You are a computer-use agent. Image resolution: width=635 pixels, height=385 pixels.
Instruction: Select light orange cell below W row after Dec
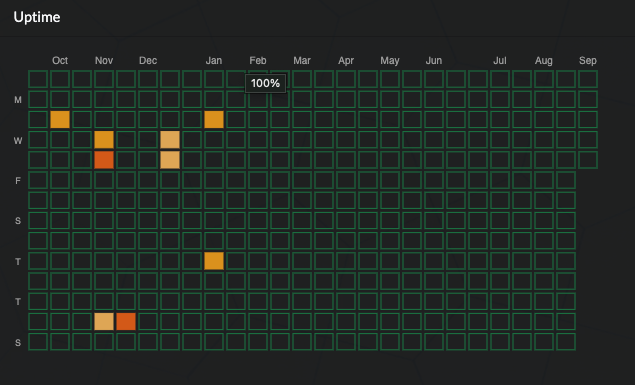170,160
